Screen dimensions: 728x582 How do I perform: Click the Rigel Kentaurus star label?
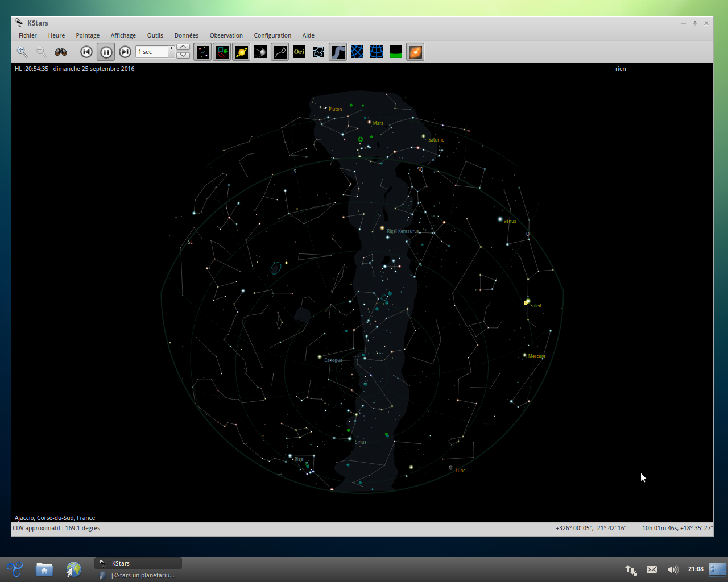[403, 231]
